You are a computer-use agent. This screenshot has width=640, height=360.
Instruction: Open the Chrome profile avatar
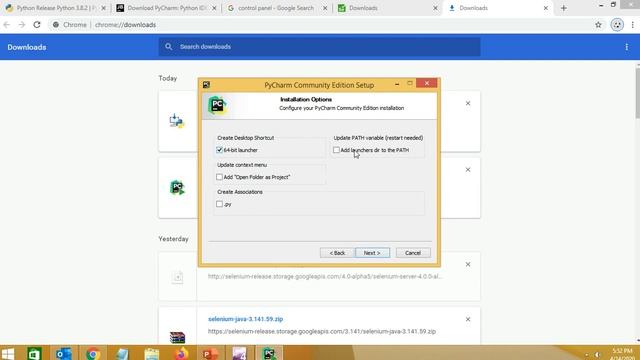617,25
